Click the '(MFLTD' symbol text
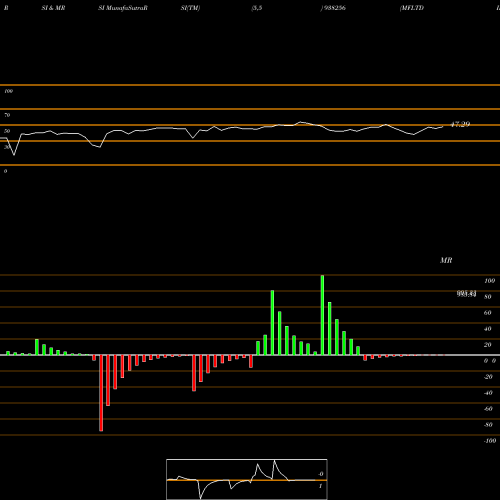 (x=412, y=8)
